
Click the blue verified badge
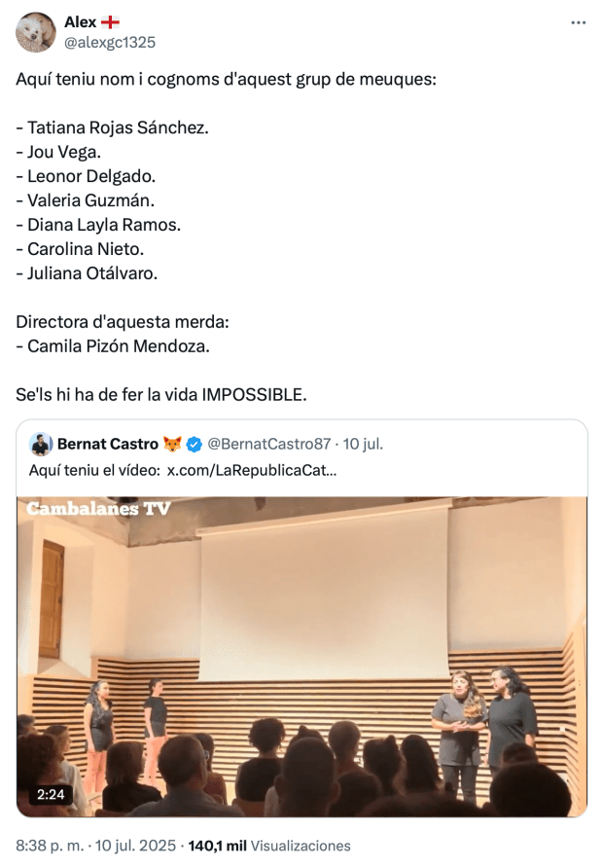click(x=195, y=445)
